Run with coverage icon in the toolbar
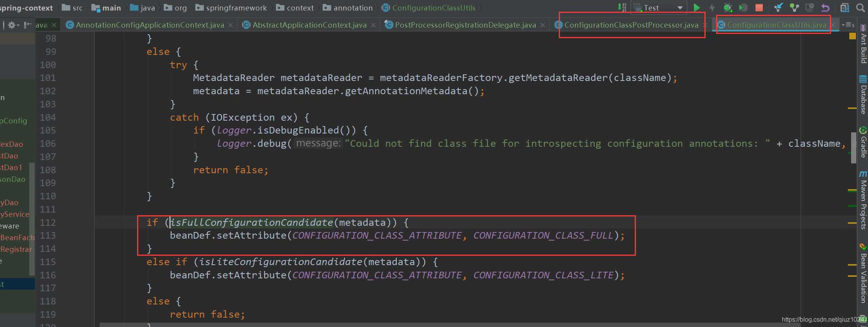The height and width of the screenshot is (327, 868). coord(743,8)
